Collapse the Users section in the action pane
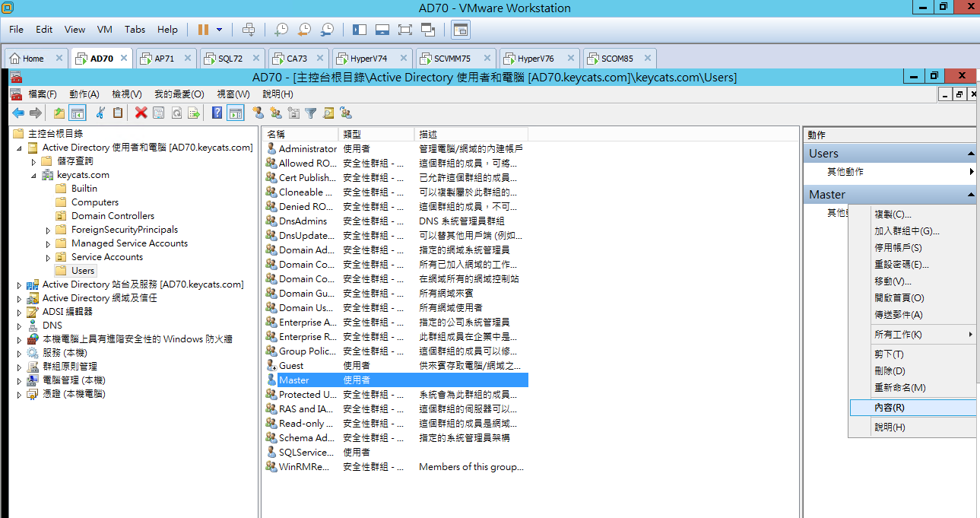This screenshot has height=518, width=980. (x=971, y=154)
